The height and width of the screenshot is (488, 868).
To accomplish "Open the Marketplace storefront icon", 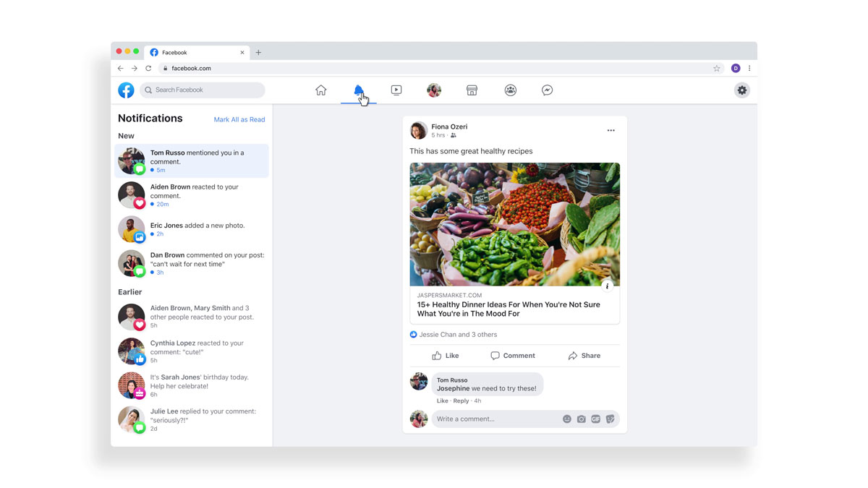I will [472, 90].
